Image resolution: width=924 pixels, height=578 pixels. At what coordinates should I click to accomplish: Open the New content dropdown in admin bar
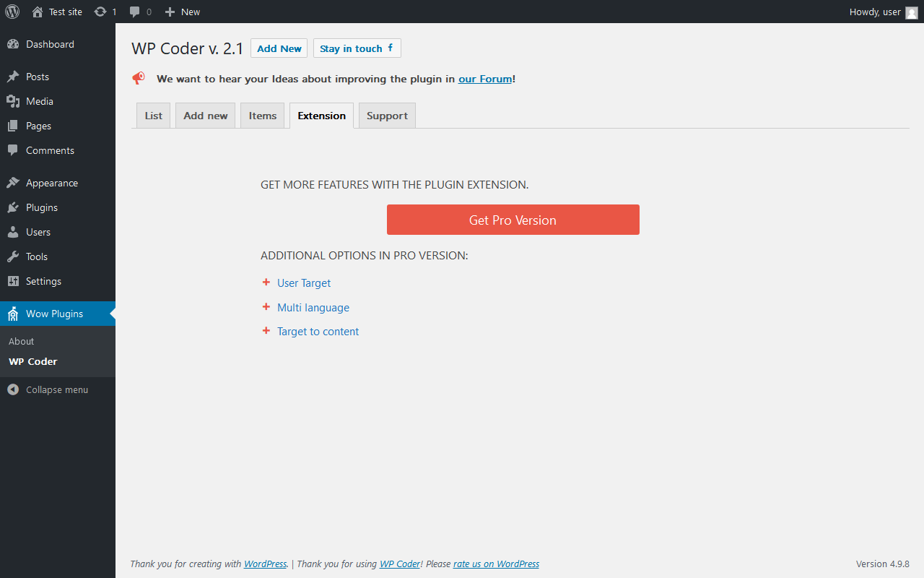(183, 12)
